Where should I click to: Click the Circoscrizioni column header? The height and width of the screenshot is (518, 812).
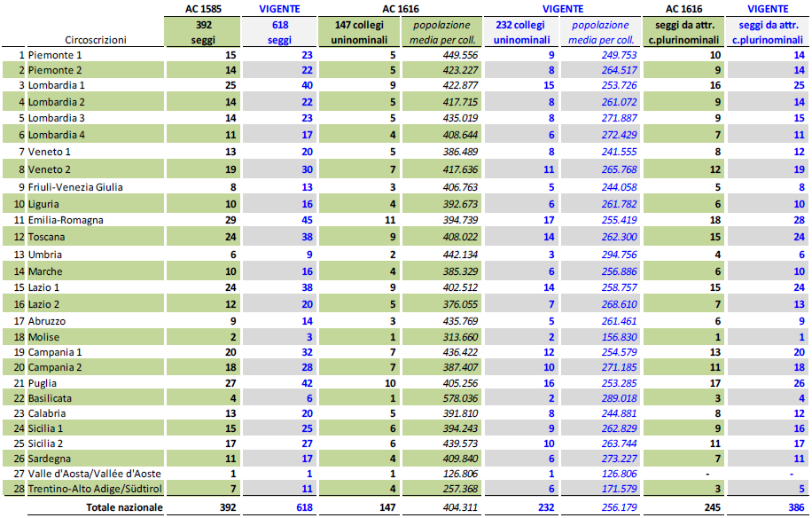point(96,40)
